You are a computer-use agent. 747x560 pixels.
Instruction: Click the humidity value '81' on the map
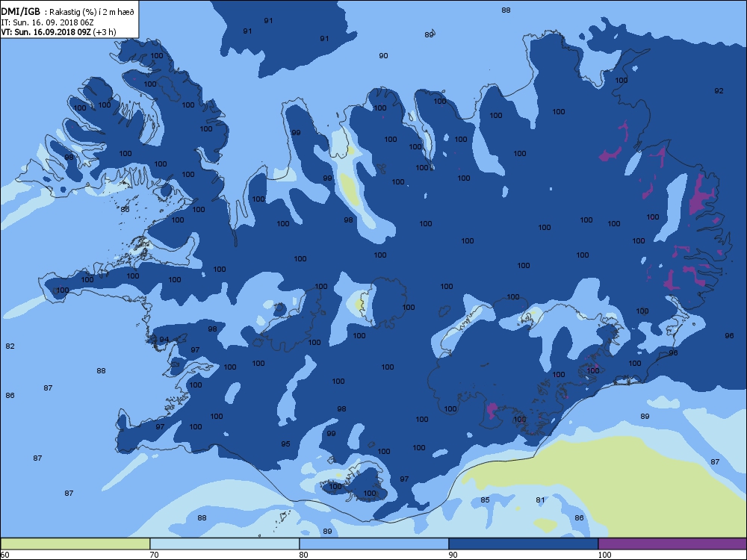tap(540, 500)
